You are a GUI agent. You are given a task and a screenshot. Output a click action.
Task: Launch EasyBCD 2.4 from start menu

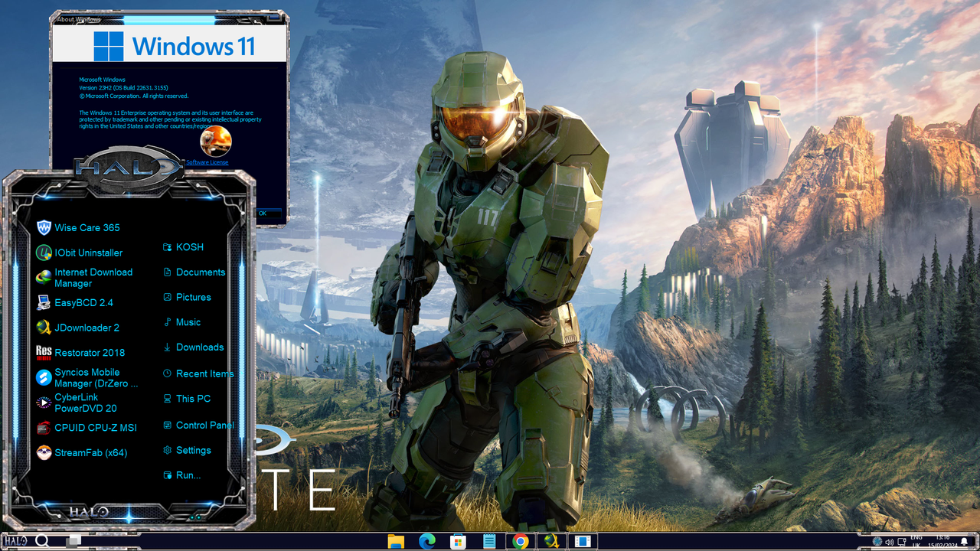point(74,302)
